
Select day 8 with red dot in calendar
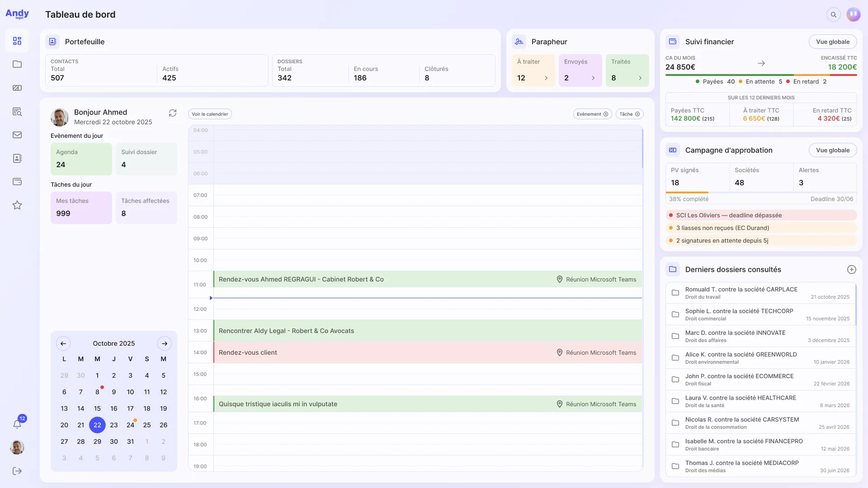(97, 392)
